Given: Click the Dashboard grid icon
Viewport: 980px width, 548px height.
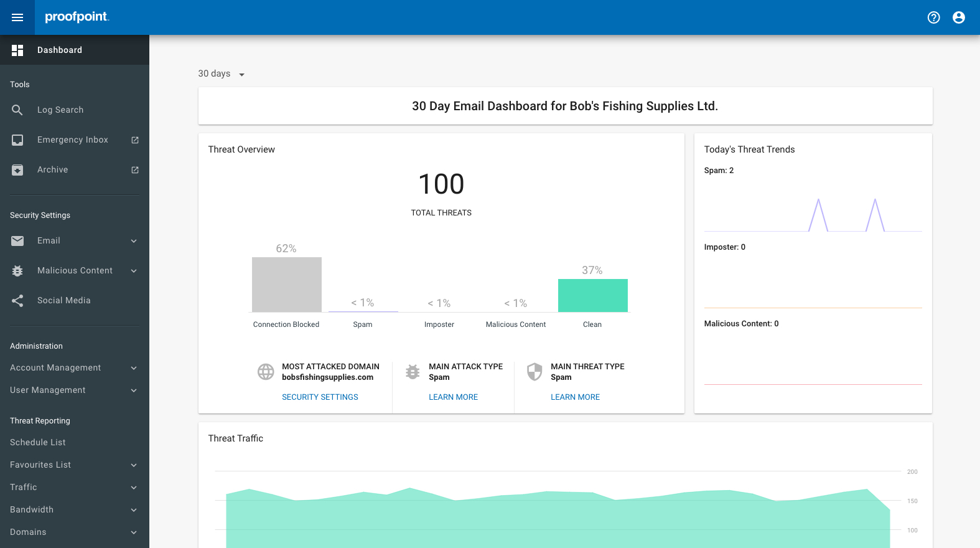Looking at the screenshot, I should 17,50.
